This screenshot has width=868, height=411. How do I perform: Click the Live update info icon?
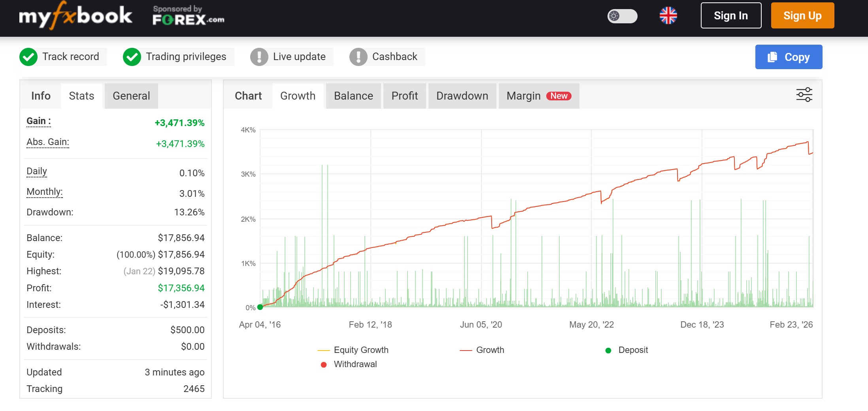[259, 57]
